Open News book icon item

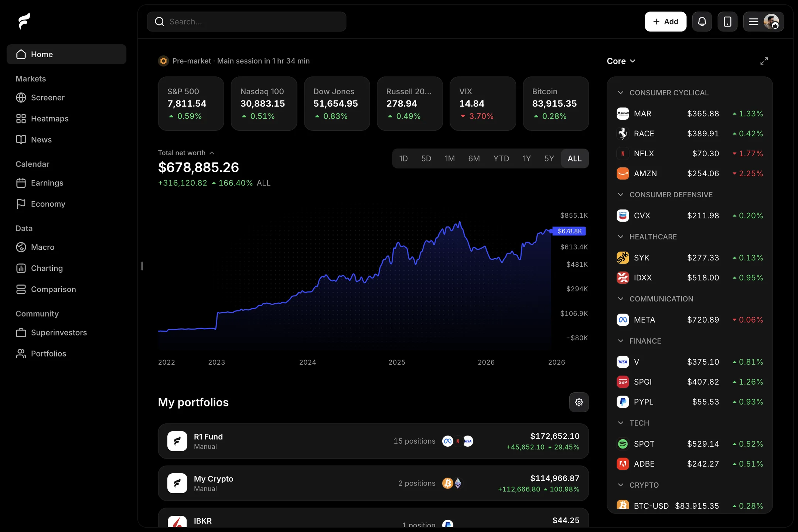(x=21, y=140)
